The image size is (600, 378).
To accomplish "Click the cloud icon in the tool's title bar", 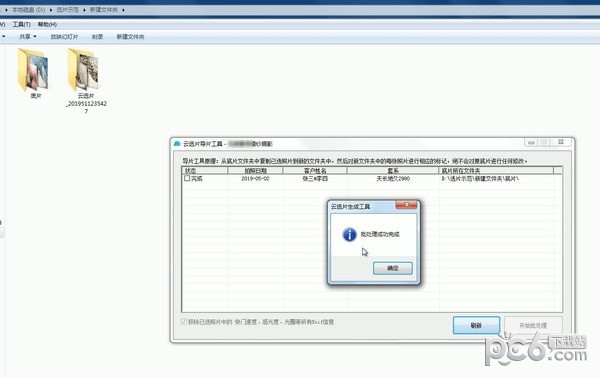I will tap(177, 143).
